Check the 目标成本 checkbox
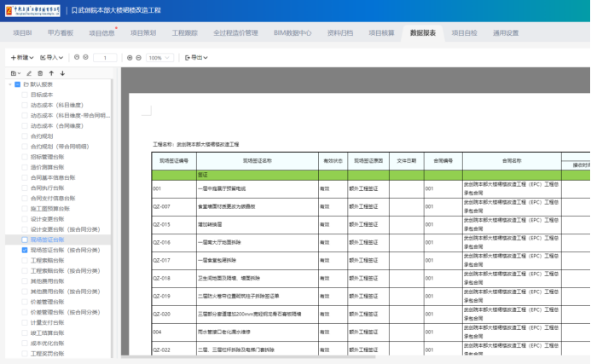 pyautogui.click(x=25, y=95)
